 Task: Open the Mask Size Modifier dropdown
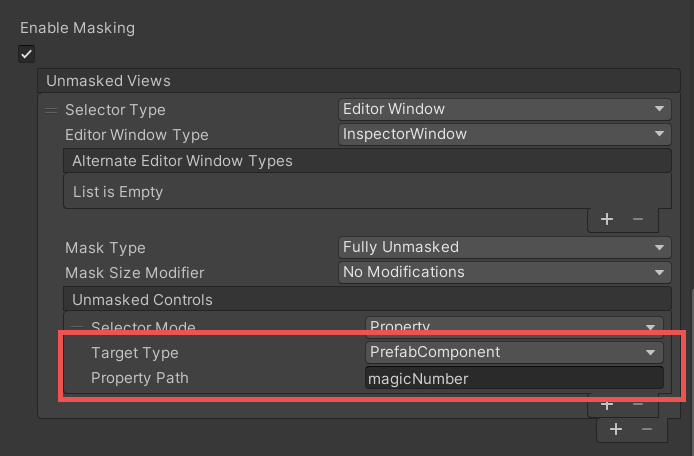click(504, 272)
